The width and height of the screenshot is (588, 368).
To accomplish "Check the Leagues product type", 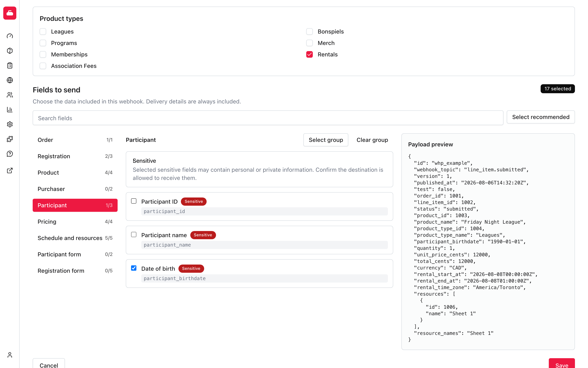I will (x=43, y=31).
